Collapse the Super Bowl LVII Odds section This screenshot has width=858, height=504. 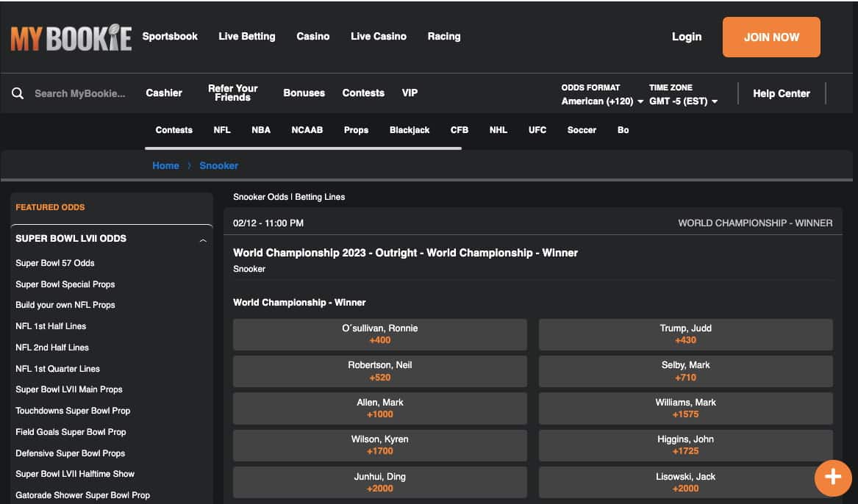tap(203, 240)
